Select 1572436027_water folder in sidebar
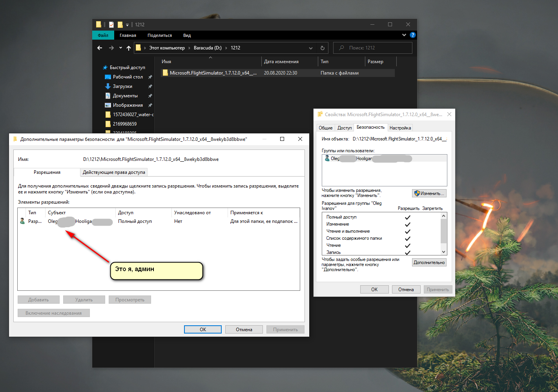Image resolution: width=558 pixels, height=392 pixels. [x=133, y=115]
